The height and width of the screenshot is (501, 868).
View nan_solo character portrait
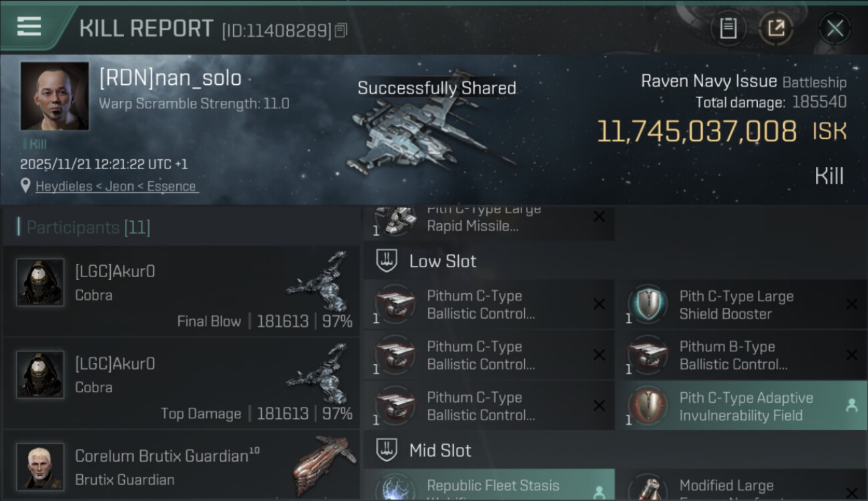pyautogui.click(x=55, y=96)
